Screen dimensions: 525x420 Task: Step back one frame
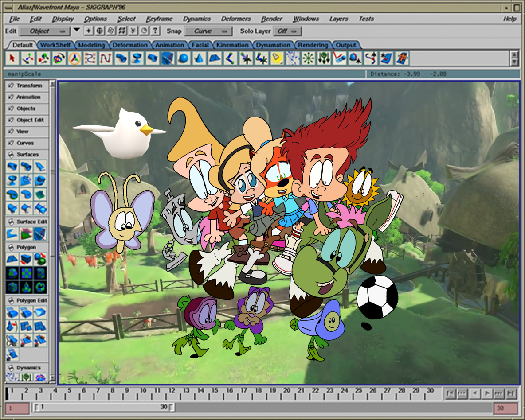(x=462, y=393)
